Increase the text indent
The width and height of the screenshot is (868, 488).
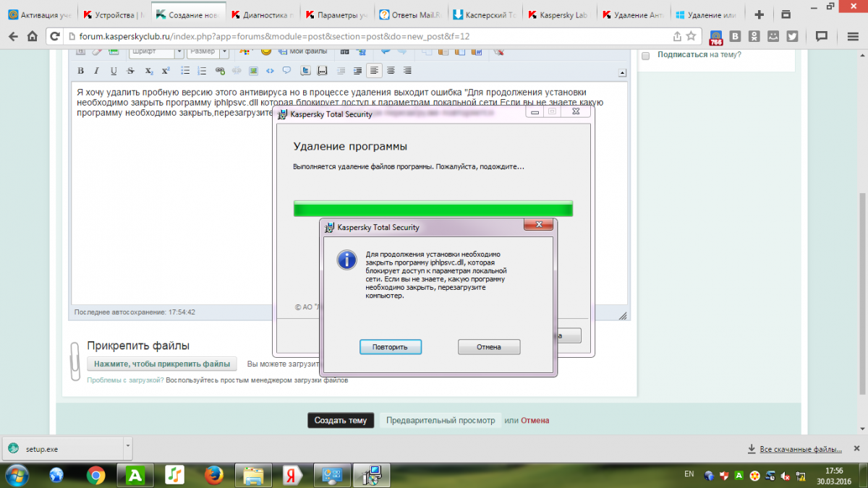pyautogui.click(x=357, y=71)
